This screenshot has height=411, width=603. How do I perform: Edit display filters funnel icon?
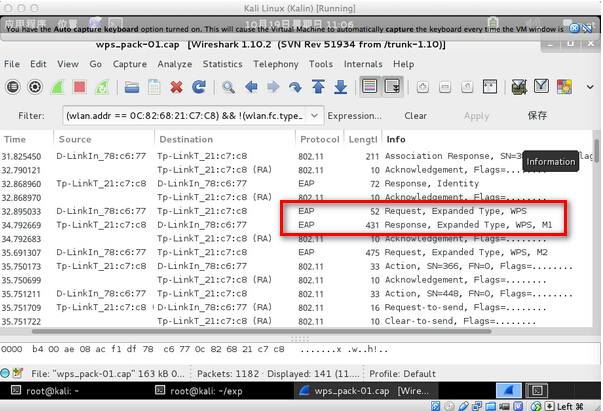pos(541,87)
